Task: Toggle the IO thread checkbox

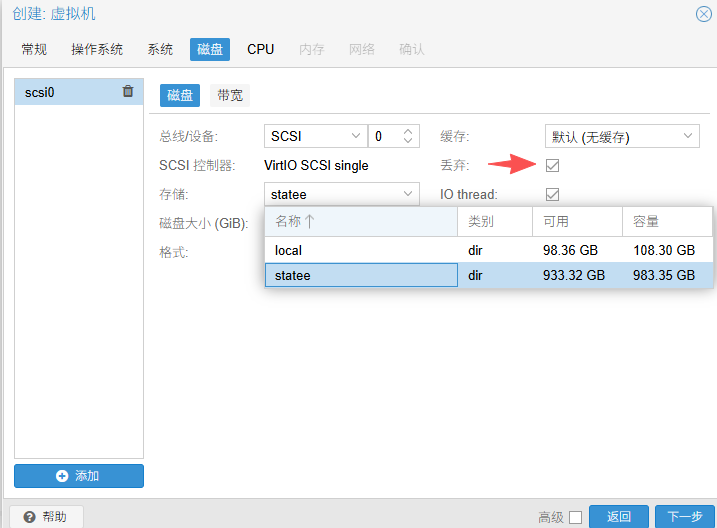Action: coord(552,194)
